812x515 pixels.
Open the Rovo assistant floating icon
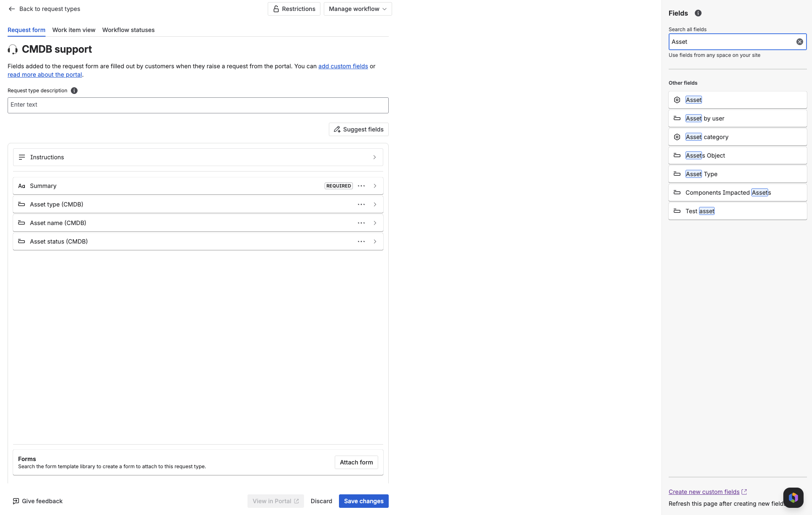(x=793, y=498)
